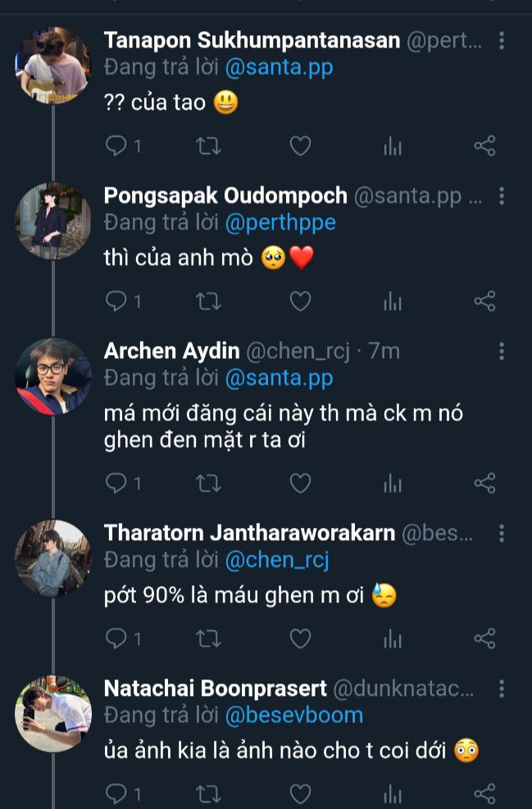Like Natachai Boonprasert's reply

pyautogui.click(x=301, y=793)
